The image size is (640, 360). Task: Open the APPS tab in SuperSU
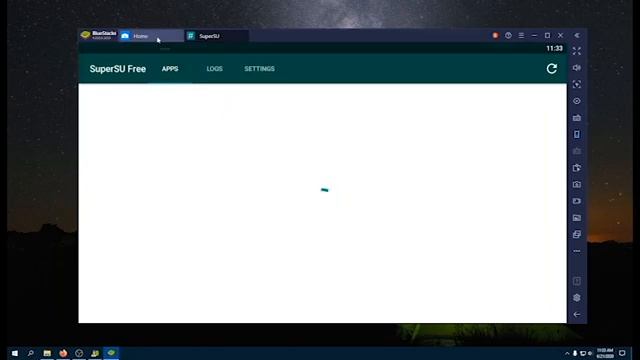click(170, 69)
